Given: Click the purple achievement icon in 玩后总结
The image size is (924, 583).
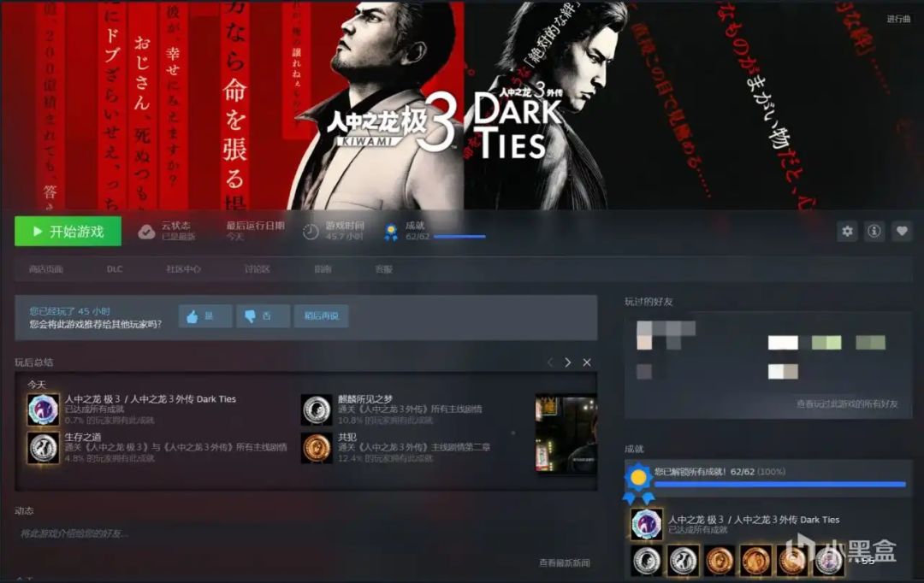Looking at the screenshot, I should [x=43, y=409].
